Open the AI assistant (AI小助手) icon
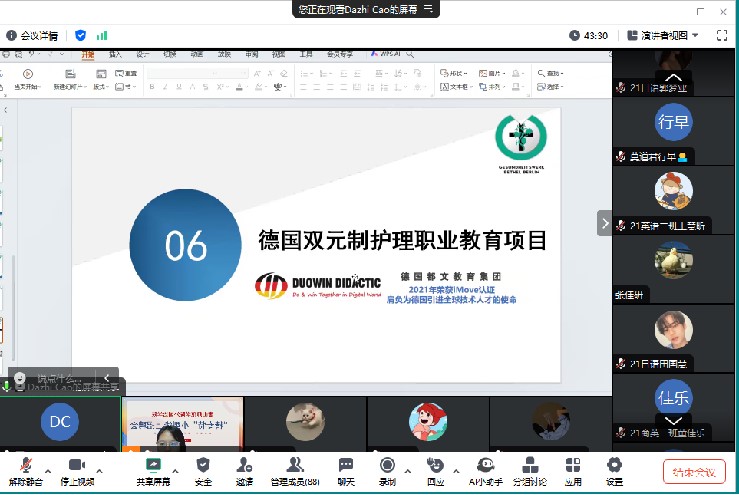Screen dimensions: 739x495 coord(485,466)
